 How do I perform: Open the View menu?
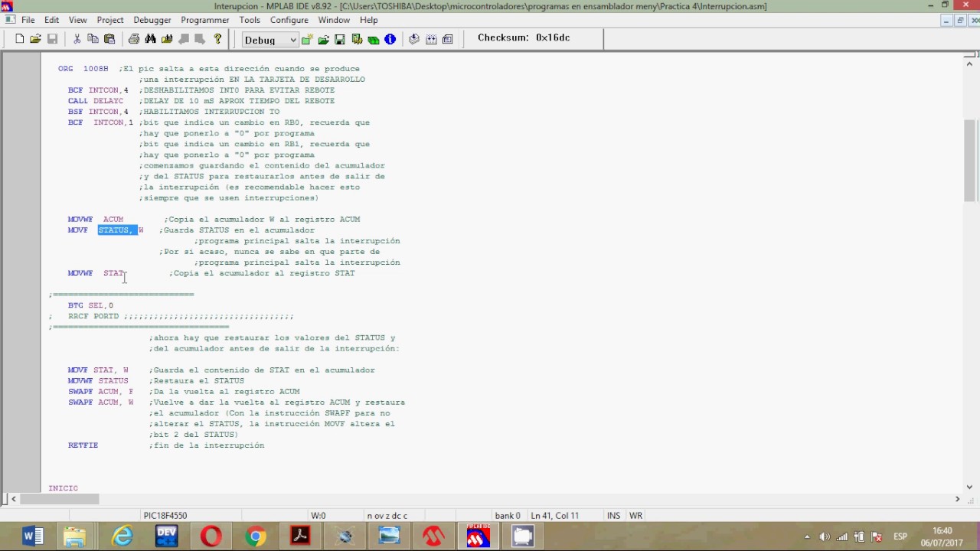tap(78, 20)
